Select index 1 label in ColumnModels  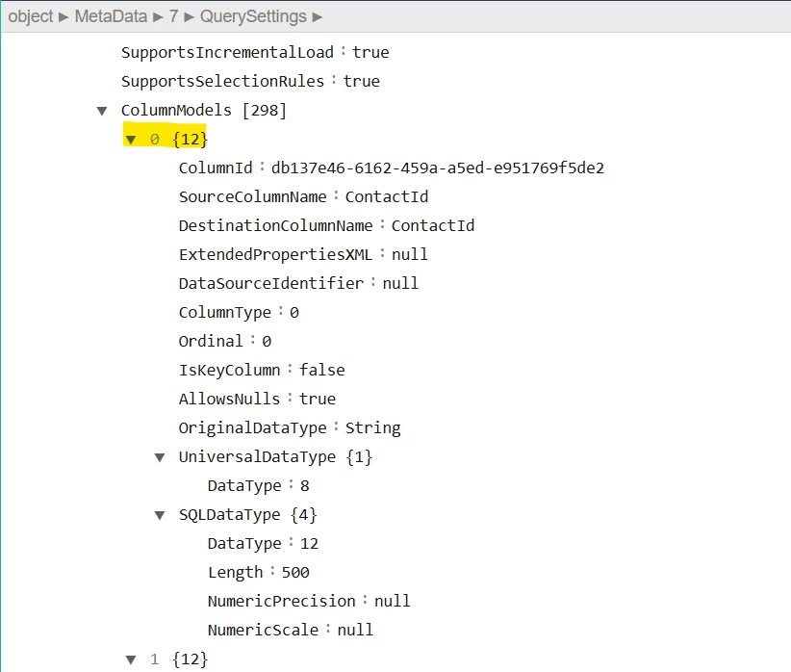click(x=155, y=659)
